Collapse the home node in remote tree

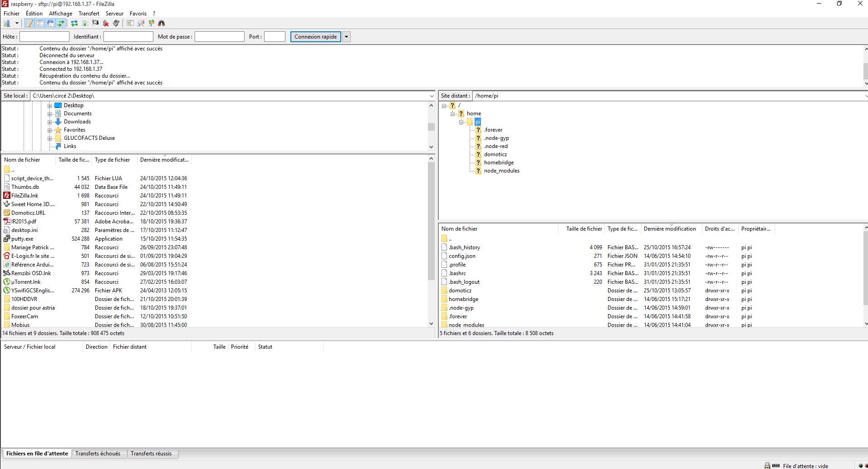(452, 114)
